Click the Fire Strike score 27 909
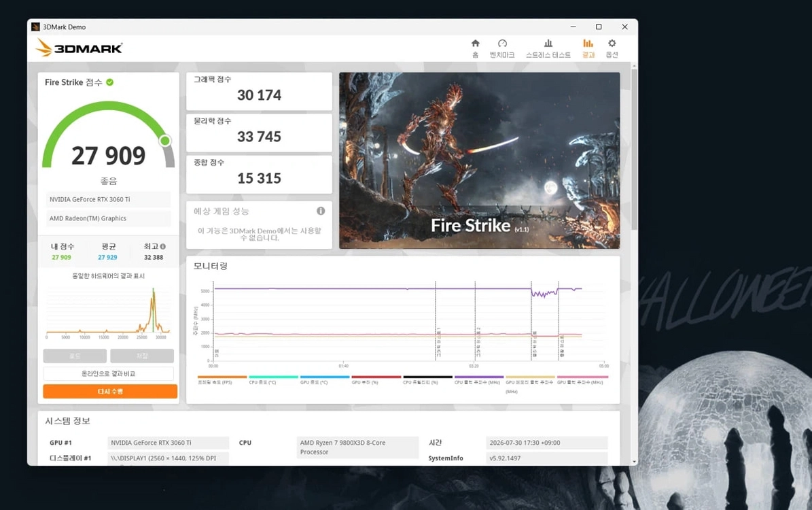Screen dimensions: 812x510 [108, 156]
